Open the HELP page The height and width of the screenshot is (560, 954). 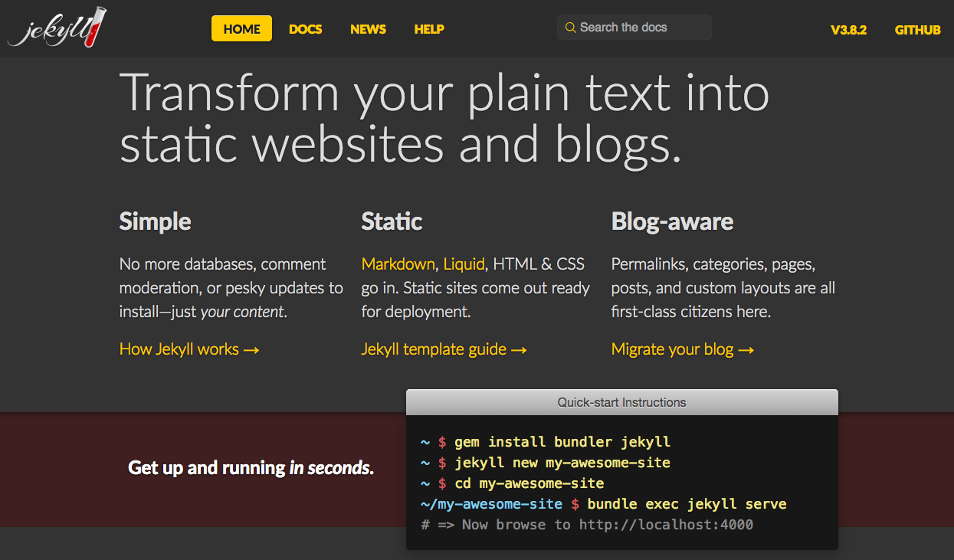click(x=429, y=29)
